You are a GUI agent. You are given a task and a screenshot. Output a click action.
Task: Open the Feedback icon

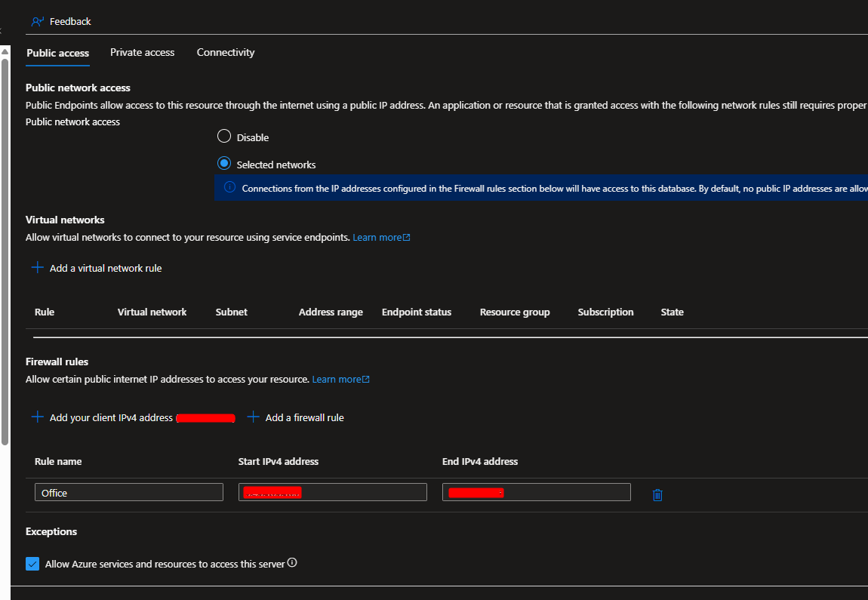pos(38,22)
